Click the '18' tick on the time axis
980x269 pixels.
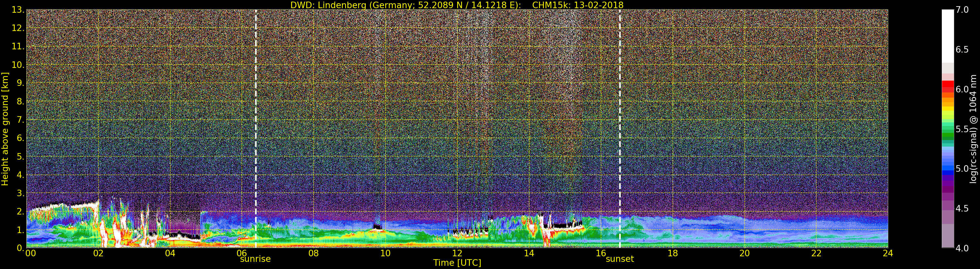673,253
